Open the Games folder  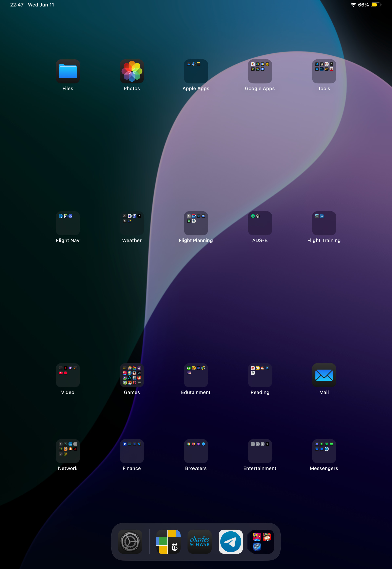click(x=132, y=375)
